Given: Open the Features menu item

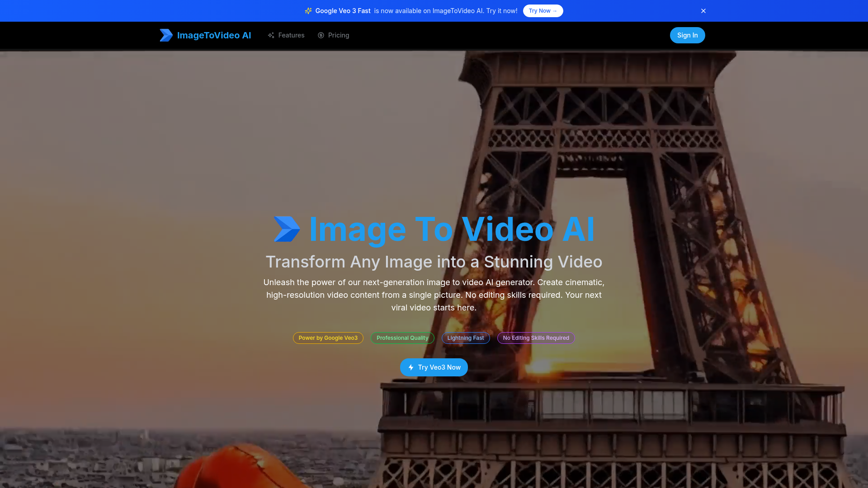Looking at the screenshot, I should [291, 35].
